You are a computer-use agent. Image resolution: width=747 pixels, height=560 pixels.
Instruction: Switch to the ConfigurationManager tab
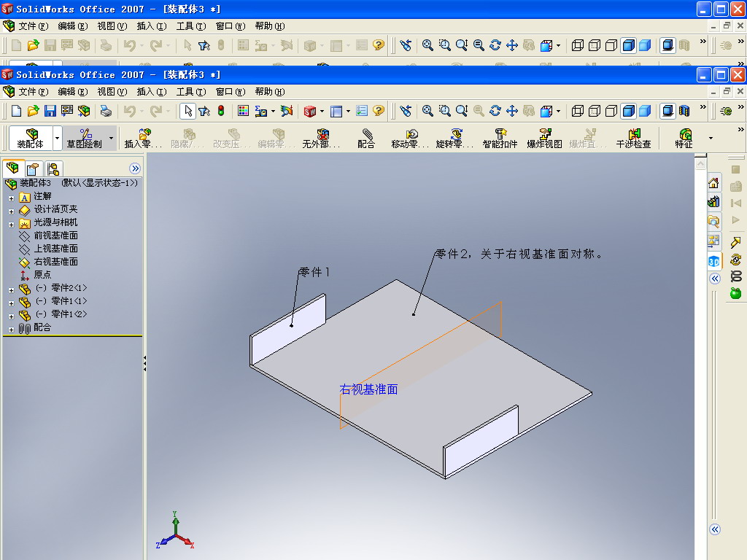coord(53,168)
